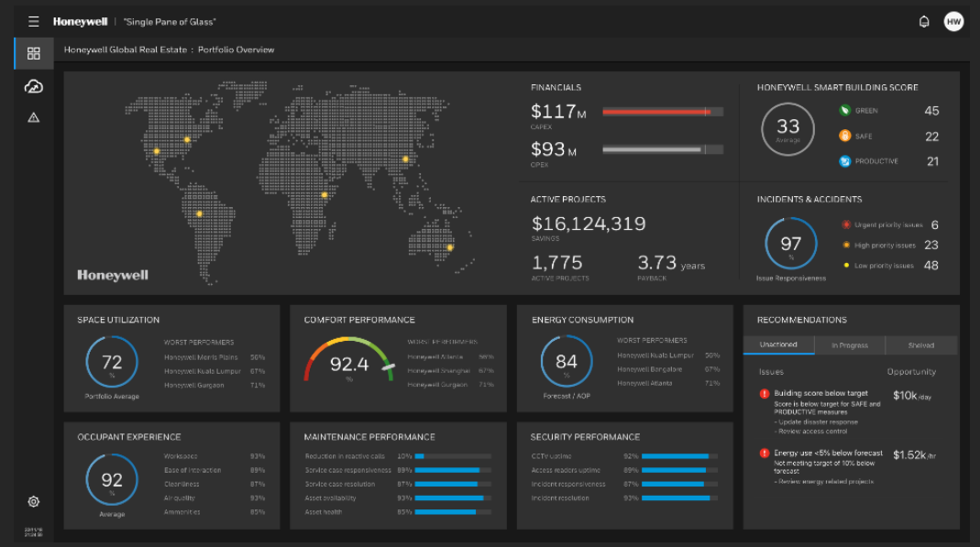Click the $10k/day opportunity value
Screen dimensions: 980x547
tap(912, 395)
